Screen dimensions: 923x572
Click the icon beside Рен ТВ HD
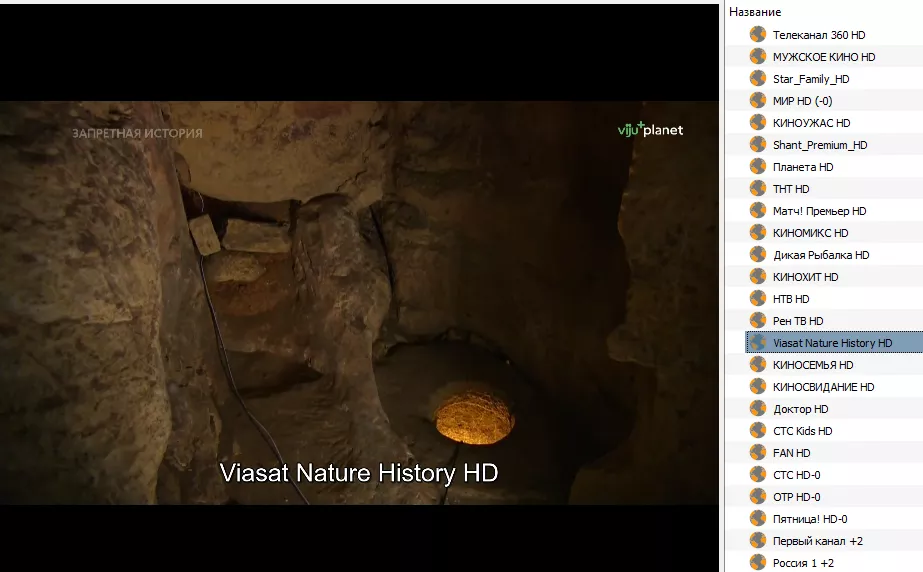pos(758,320)
